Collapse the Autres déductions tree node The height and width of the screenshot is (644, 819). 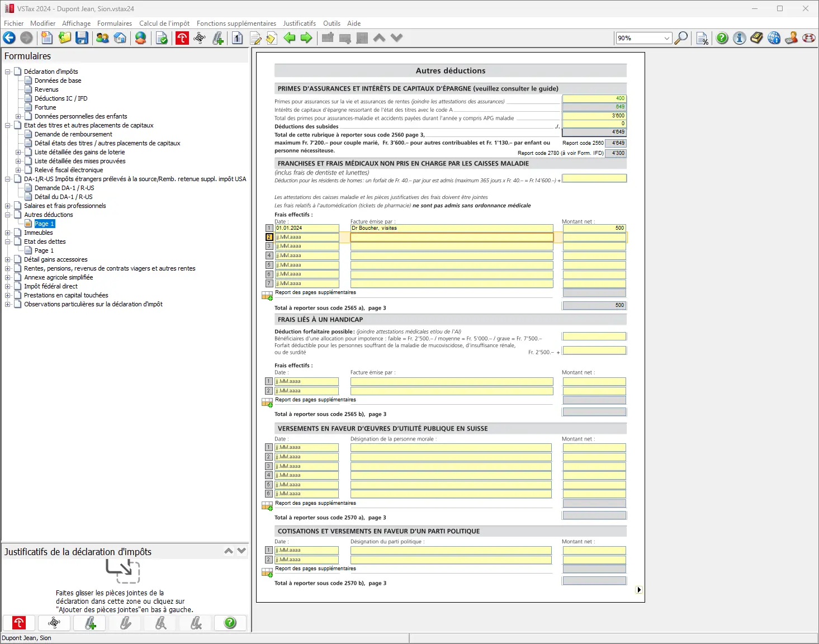(8, 215)
